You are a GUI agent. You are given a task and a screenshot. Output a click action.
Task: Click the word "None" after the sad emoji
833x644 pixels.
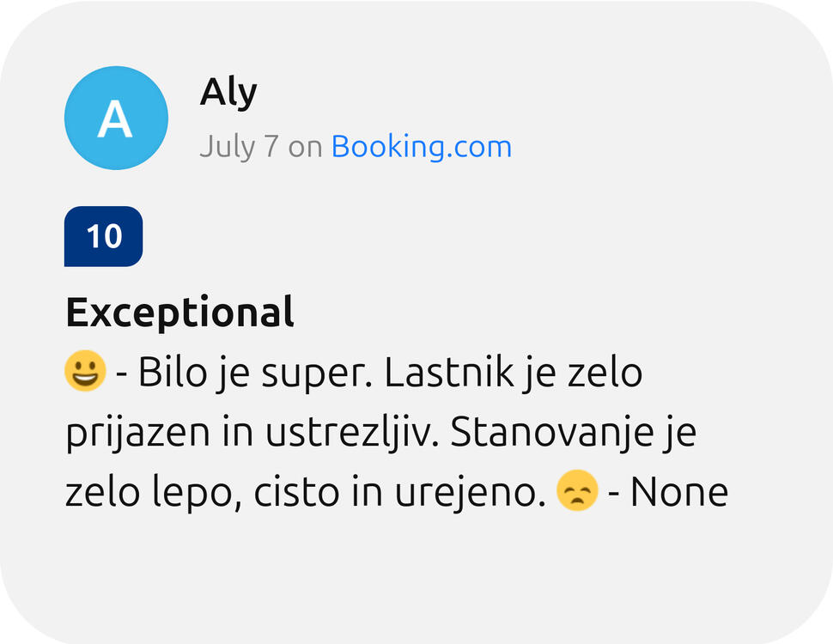pyautogui.click(x=678, y=493)
